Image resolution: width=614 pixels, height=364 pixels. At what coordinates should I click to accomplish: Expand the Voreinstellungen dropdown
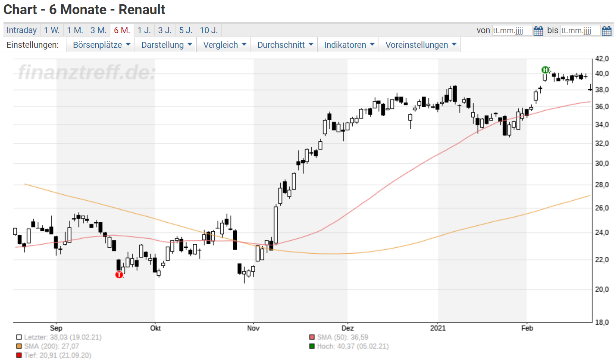click(x=420, y=45)
